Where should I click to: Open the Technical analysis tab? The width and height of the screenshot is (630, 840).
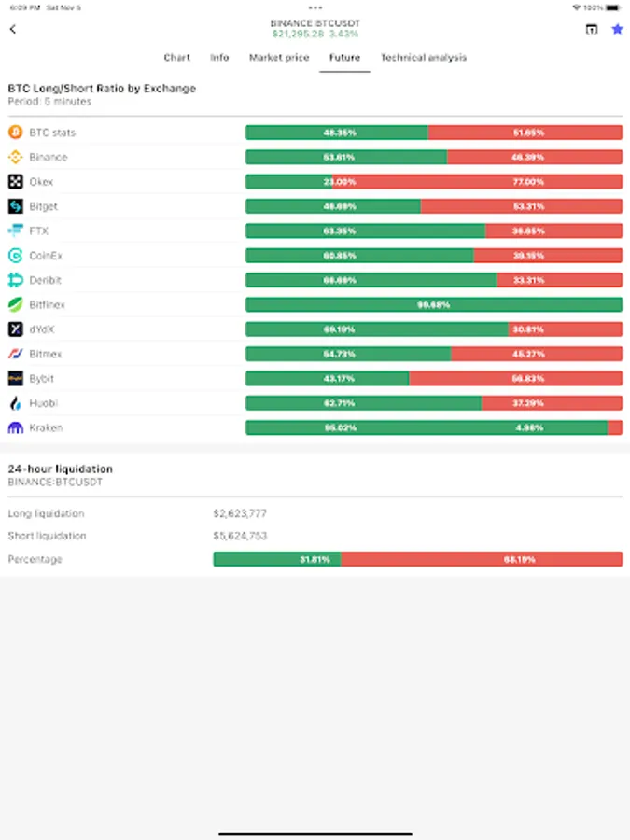[423, 58]
